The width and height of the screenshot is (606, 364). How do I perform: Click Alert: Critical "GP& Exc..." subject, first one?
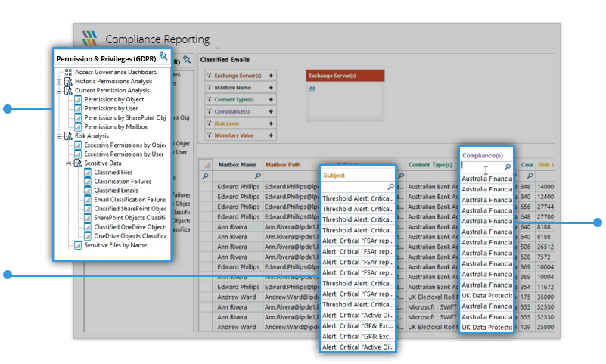click(x=358, y=325)
